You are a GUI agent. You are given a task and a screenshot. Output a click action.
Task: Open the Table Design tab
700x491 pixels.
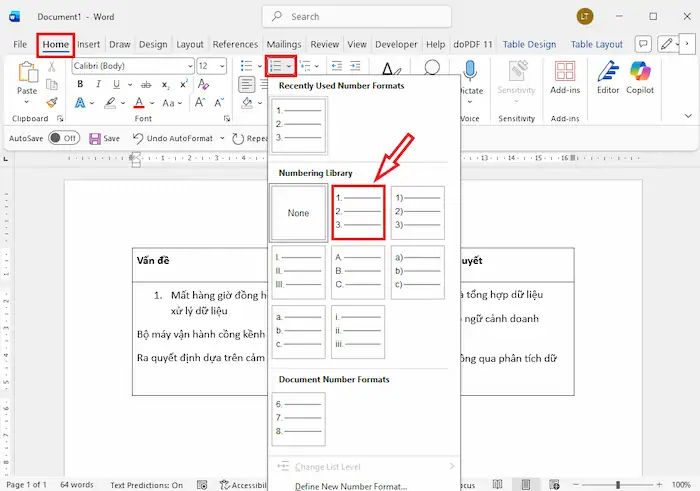(x=528, y=44)
